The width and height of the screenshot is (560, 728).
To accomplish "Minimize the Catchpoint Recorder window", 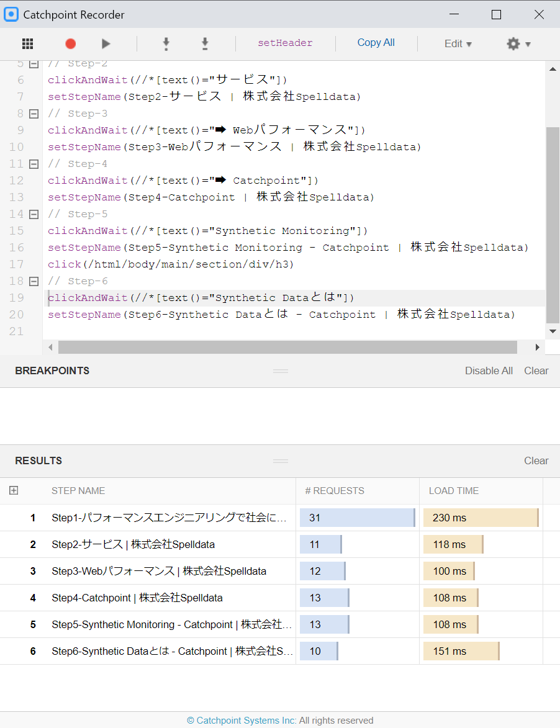I will tap(454, 14).
